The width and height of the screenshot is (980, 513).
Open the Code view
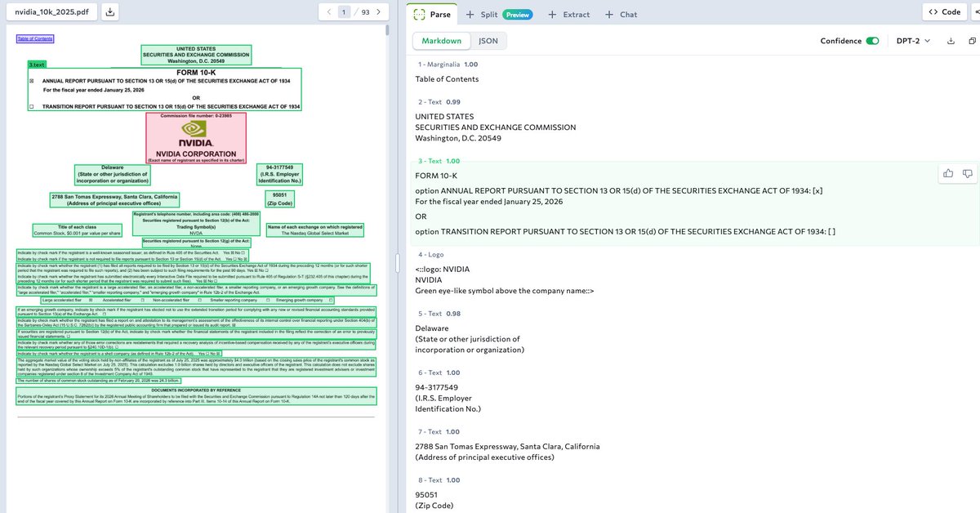pyautogui.click(x=944, y=12)
